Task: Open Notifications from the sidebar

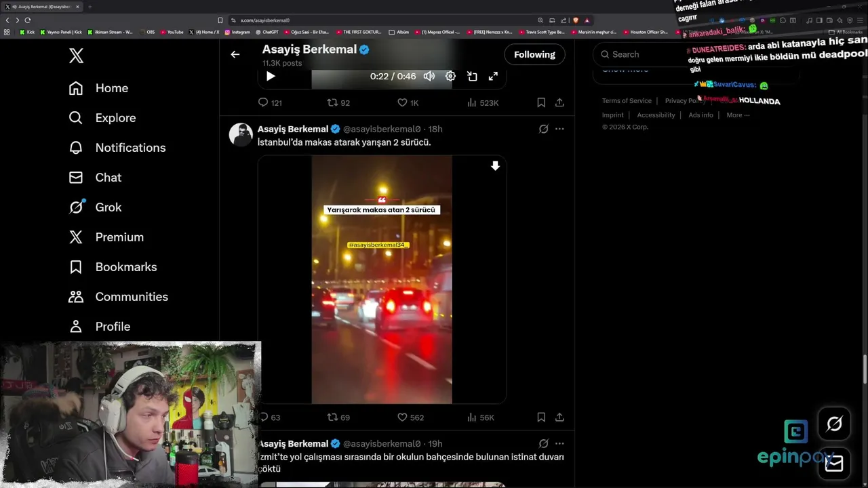Action: point(117,148)
